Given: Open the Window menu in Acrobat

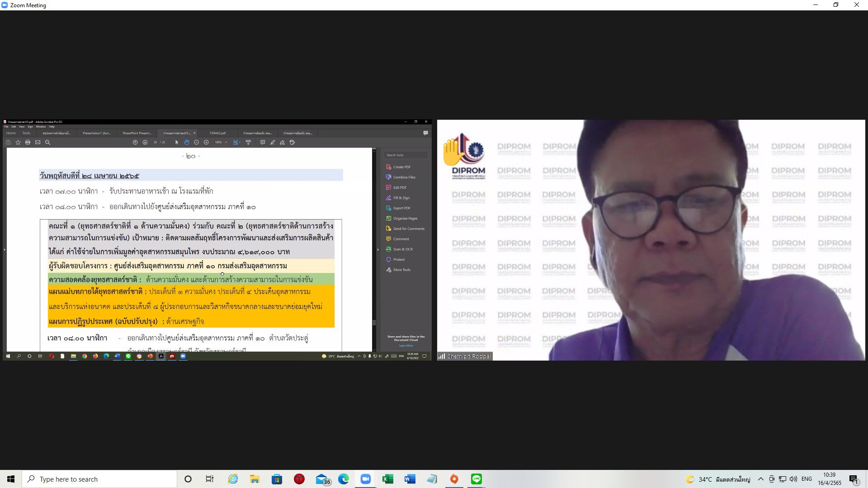Looking at the screenshot, I should [41, 127].
